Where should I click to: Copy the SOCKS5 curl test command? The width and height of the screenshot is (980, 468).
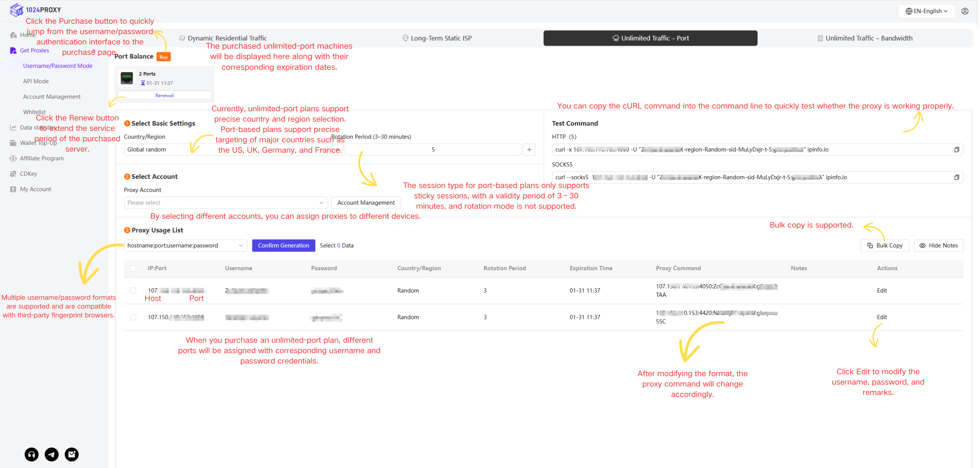click(x=956, y=177)
